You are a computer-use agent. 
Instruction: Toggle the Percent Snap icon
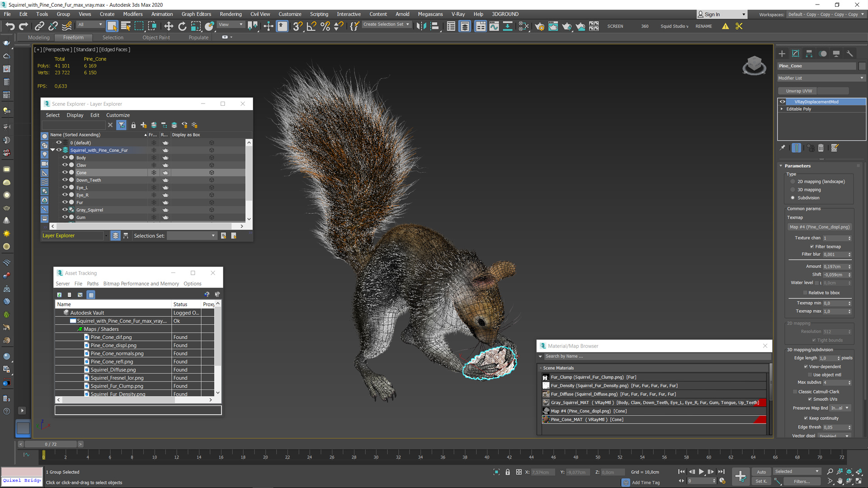pos(325,26)
